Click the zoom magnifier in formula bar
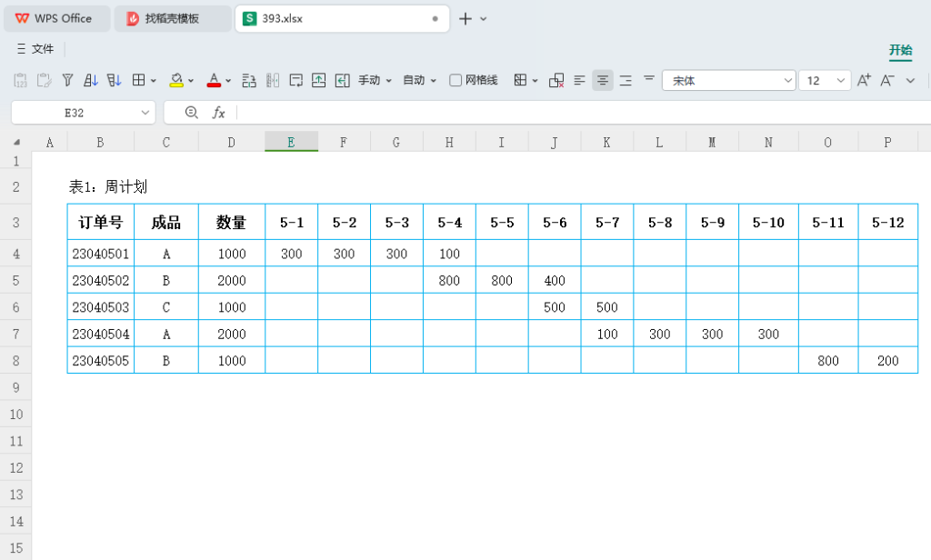The height and width of the screenshot is (560, 931). [x=191, y=112]
